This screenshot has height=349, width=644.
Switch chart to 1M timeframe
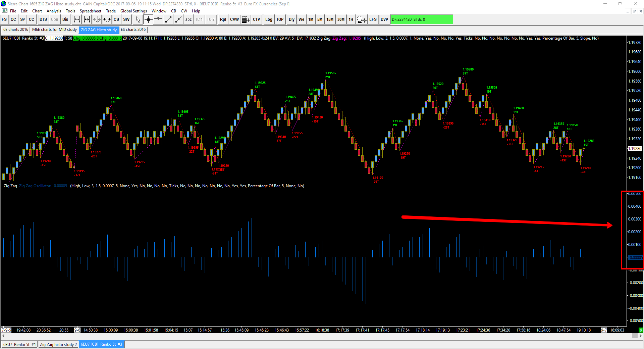[x=311, y=19]
